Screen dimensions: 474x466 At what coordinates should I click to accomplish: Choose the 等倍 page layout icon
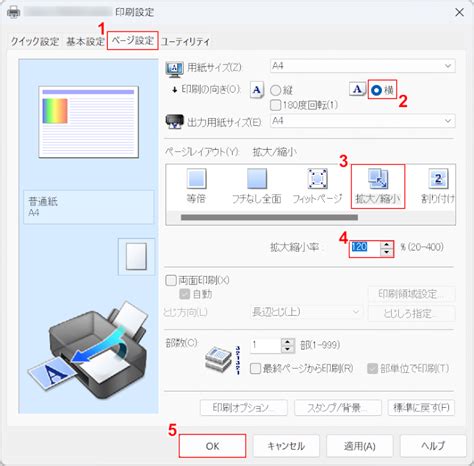[196, 186]
